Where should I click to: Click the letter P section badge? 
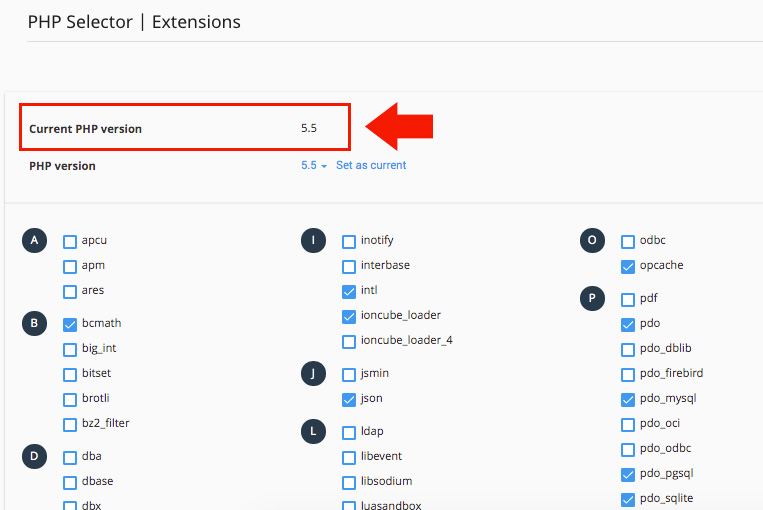593,298
